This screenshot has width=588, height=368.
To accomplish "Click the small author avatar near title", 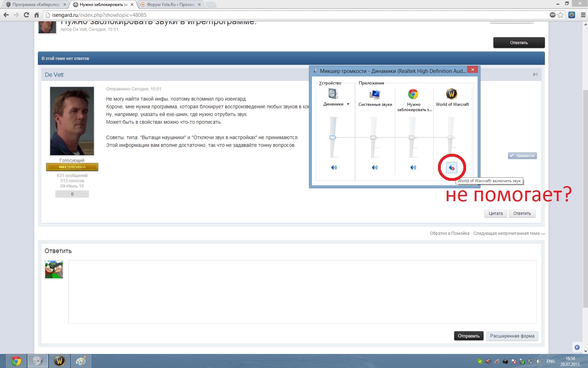I will pos(47,27).
